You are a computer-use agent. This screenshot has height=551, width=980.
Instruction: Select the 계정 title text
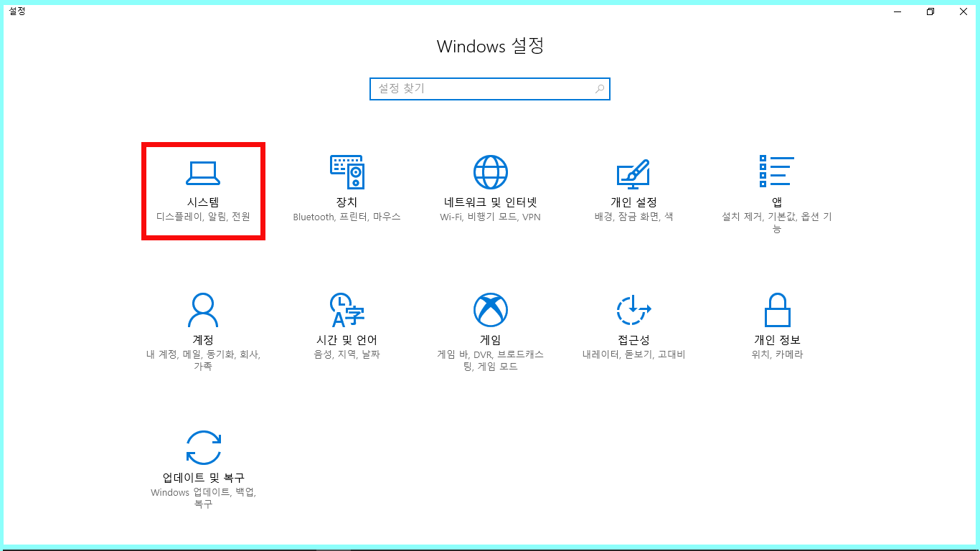(x=203, y=340)
